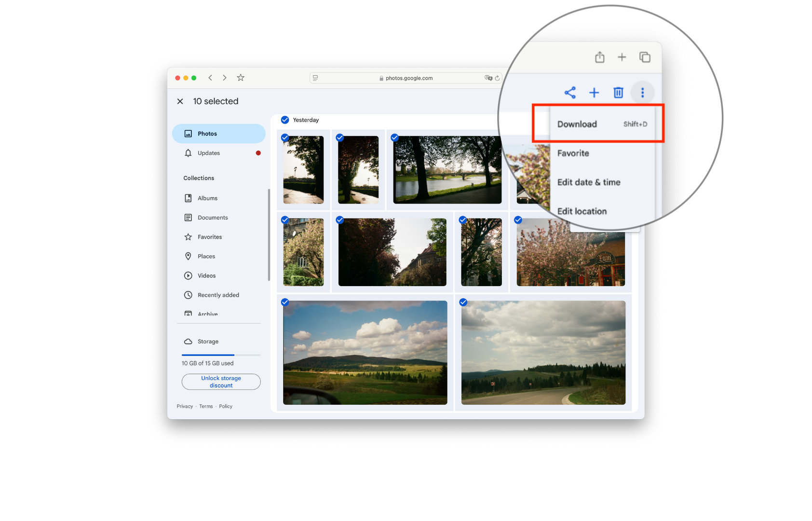
Task: Click the storage usage progress bar
Action: (x=221, y=355)
